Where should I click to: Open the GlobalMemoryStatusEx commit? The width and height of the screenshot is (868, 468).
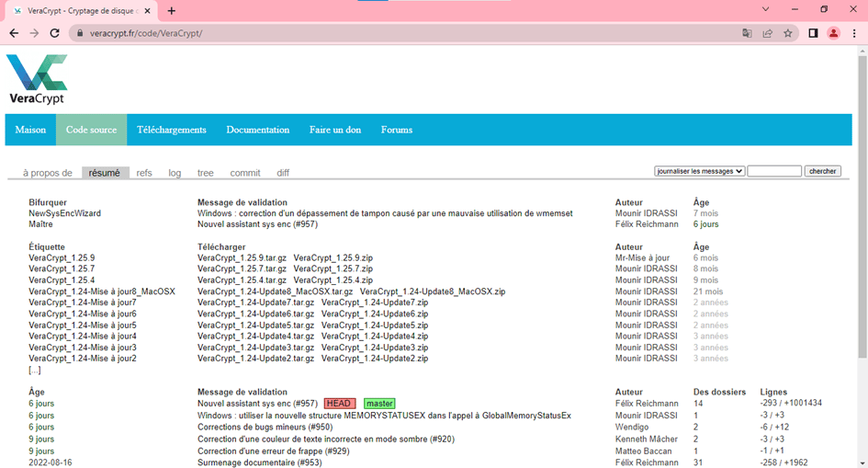(x=384, y=416)
